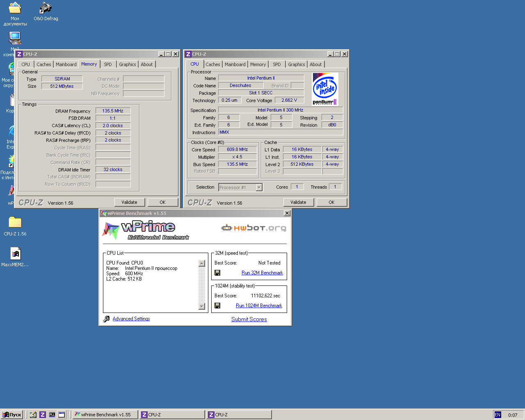The image size is (525, 420).
Task: Click the Code Name Deschutes value
Action: pyautogui.click(x=241, y=85)
